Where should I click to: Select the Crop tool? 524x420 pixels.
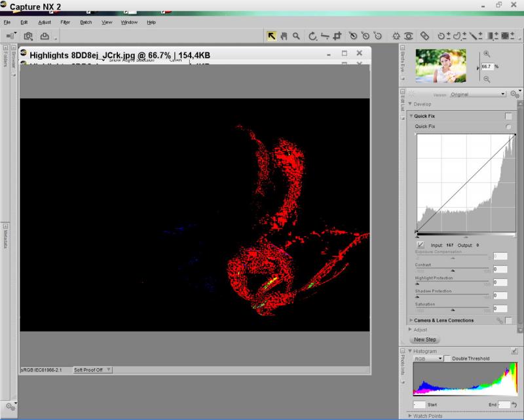[337, 36]
